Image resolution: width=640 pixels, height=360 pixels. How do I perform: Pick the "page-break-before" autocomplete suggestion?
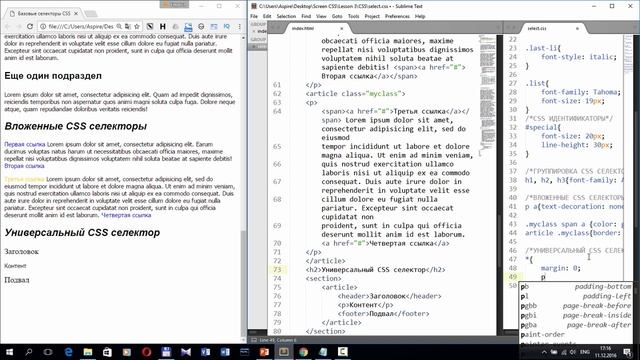pos(576,306)
